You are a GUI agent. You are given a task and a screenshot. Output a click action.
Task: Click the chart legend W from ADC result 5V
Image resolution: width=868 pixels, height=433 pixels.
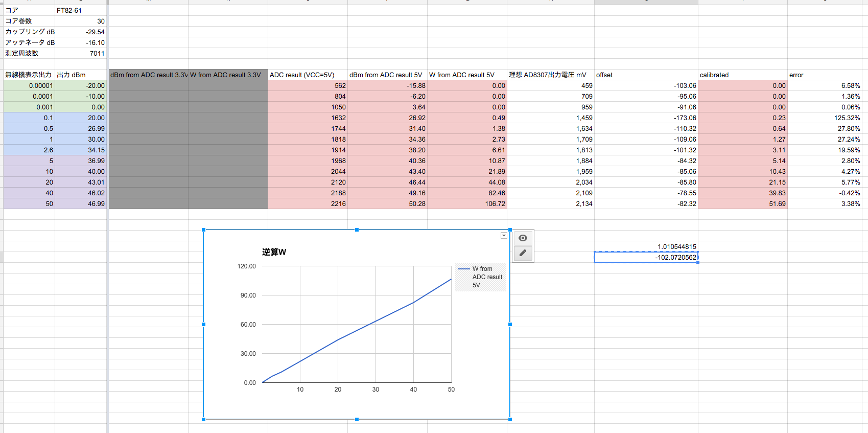481,277
